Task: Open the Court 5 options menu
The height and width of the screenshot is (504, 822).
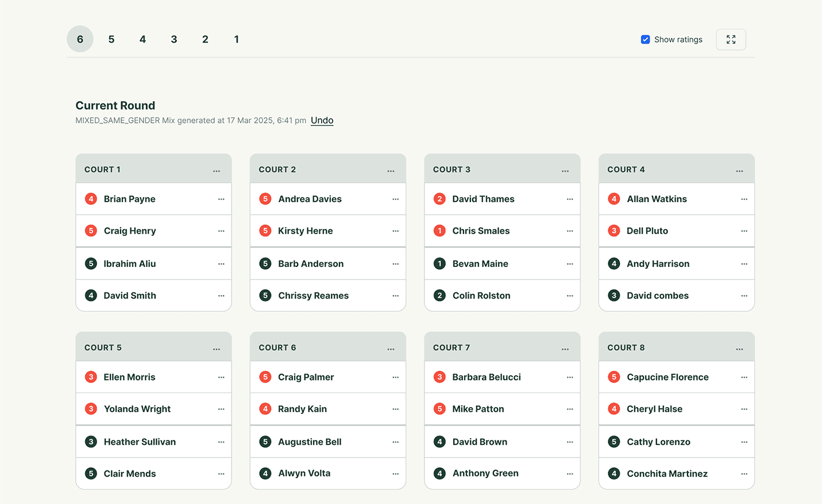Action: coord(217,347)
